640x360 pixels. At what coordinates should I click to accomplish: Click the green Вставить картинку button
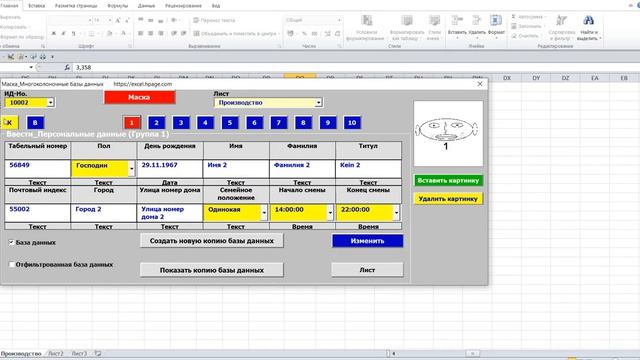[x=448, y=180]
